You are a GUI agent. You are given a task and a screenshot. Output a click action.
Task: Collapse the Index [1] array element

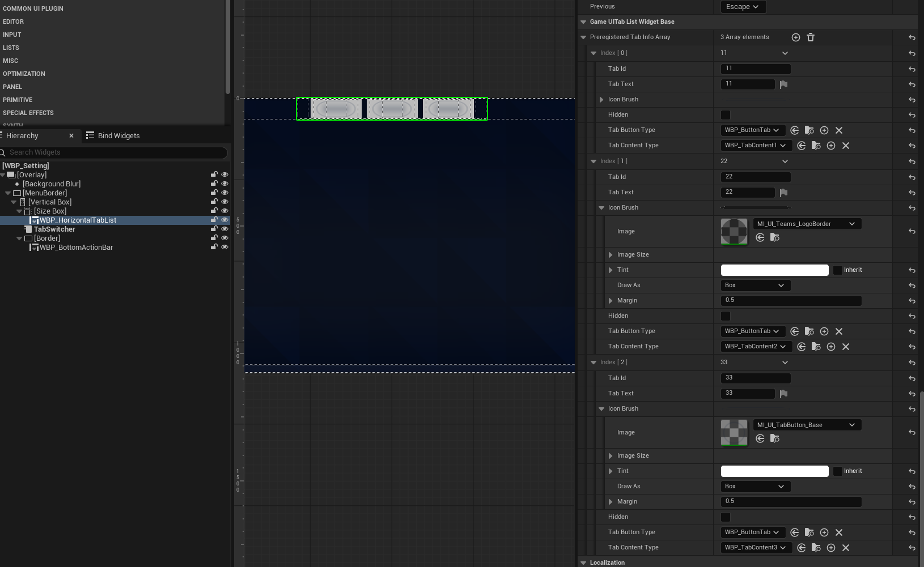594,161
